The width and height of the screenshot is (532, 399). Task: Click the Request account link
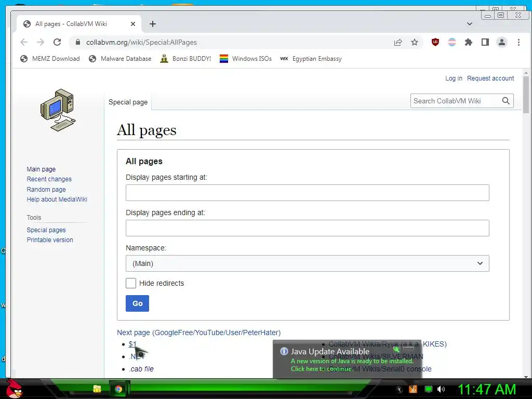(x=490, y=78)
